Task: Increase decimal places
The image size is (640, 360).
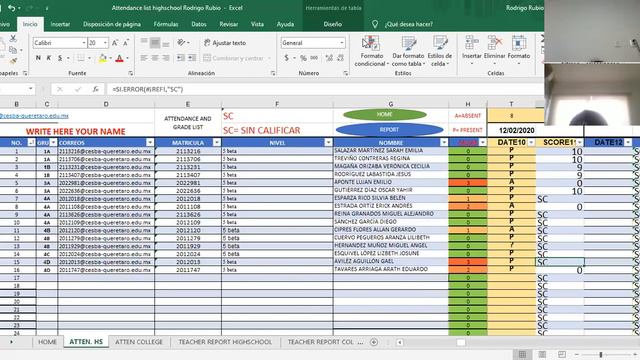Action: [x=329, y=58]
